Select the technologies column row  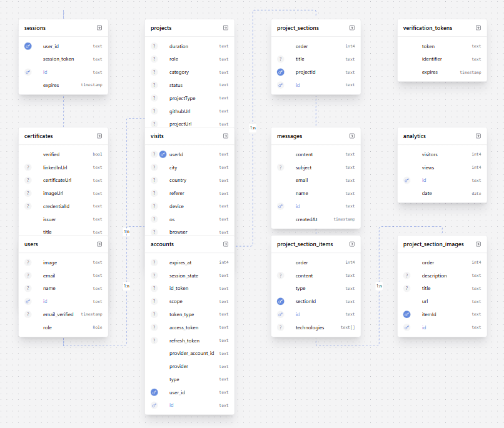(310, 327)
